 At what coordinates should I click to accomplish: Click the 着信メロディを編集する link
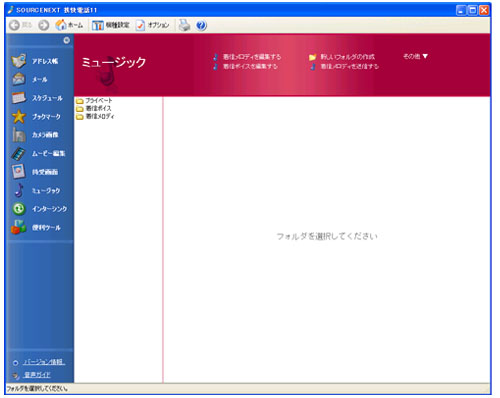click(x=247, y=57)
